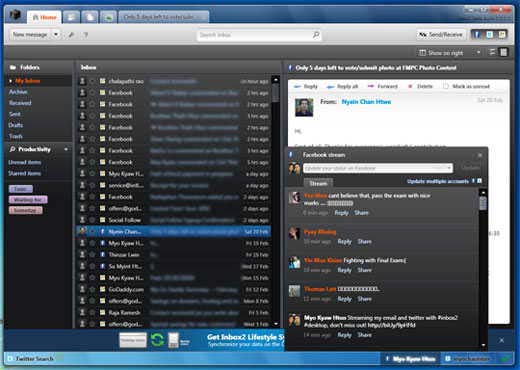Image resolution: width=520 pixels, height=370 pixels.
Task: Click the purple Waiting for label swatch
Action: tap(28, 200)
